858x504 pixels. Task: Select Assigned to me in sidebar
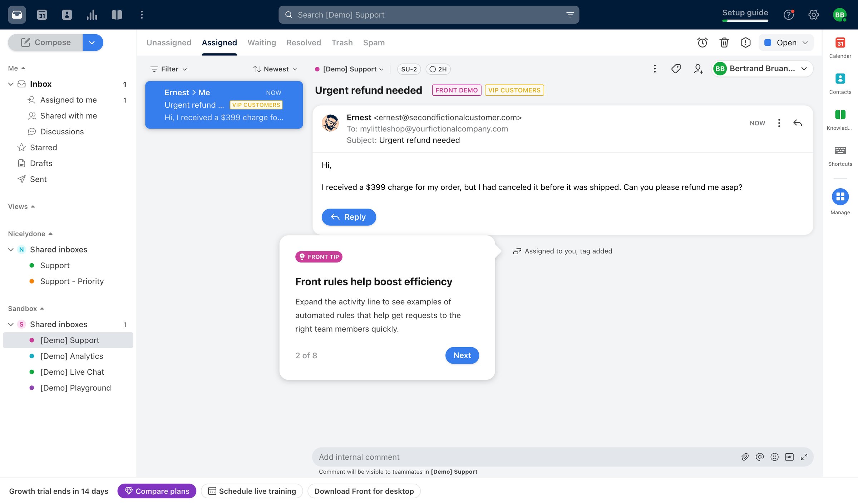click(69, 100)
